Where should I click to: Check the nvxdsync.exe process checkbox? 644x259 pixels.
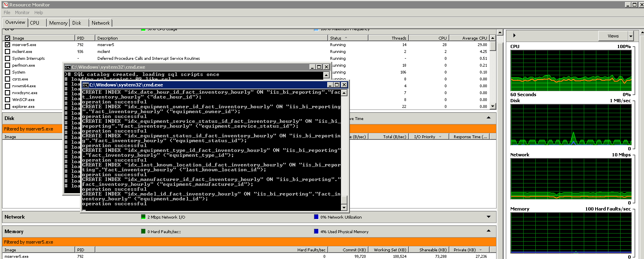pyautogui.click(x=7, y=93)
